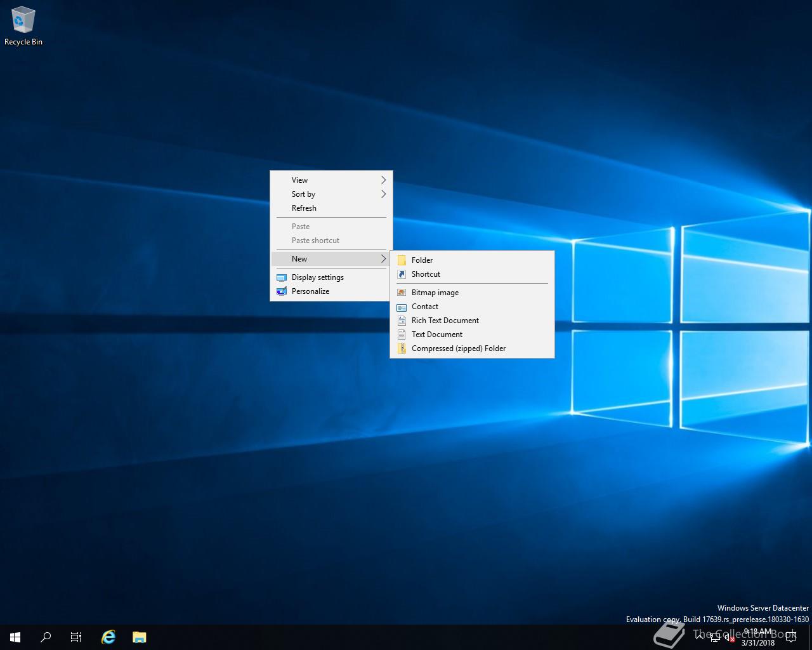Click the monitor icon beside Display settings
812x650 pixels.
coord(282,277)
